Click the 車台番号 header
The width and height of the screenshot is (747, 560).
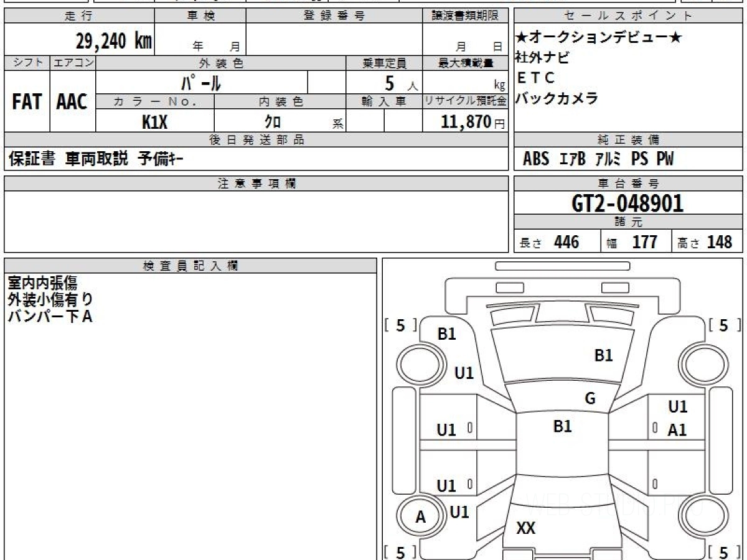pyautogui.click(x=629, y=184)
